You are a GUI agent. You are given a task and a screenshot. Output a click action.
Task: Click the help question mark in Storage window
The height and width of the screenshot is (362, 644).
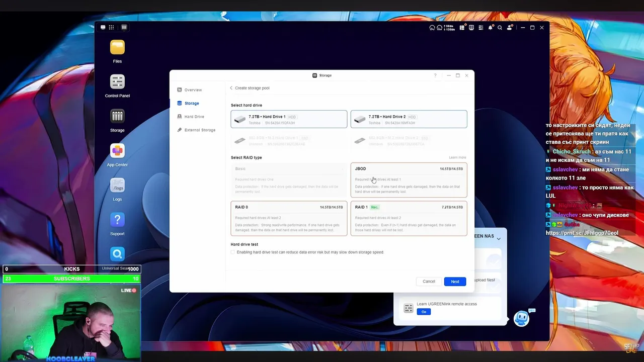pos(435,75)
